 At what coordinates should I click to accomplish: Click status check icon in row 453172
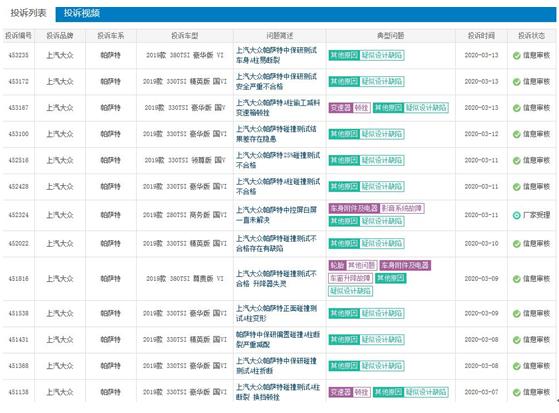pos(517,82)
